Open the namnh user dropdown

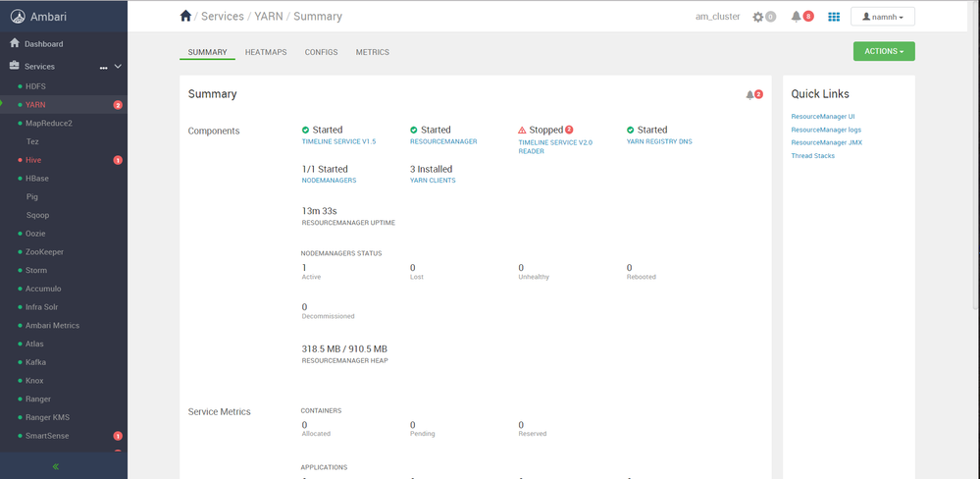pyautogui.click(x=883, y=17)
